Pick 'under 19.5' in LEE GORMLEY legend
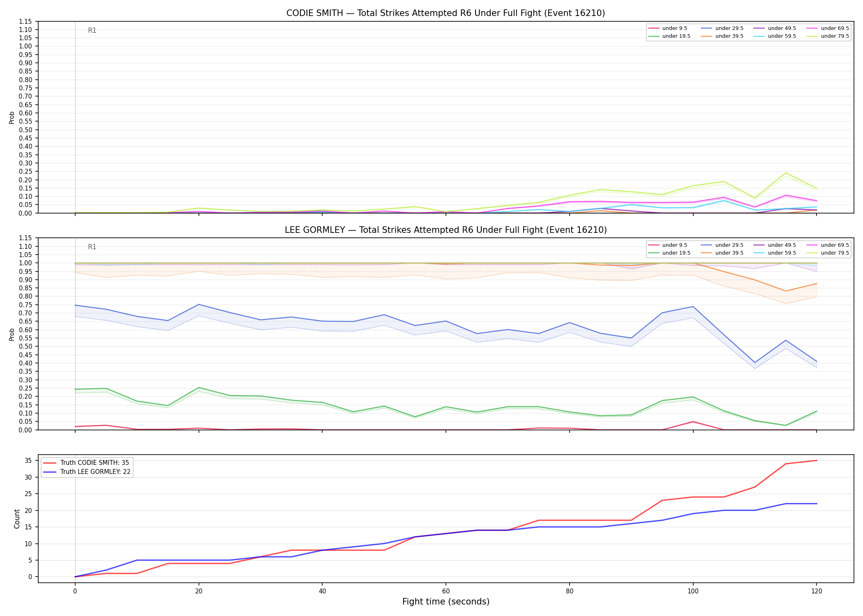 pos(669,253)
